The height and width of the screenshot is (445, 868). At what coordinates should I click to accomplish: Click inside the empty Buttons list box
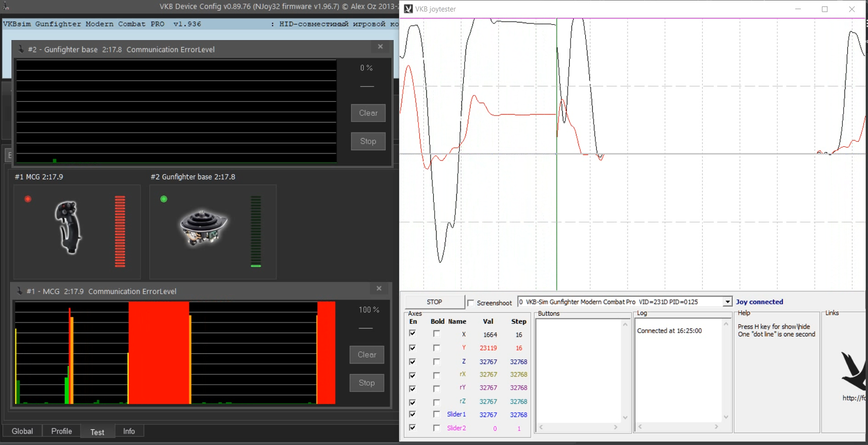[578, 371]
